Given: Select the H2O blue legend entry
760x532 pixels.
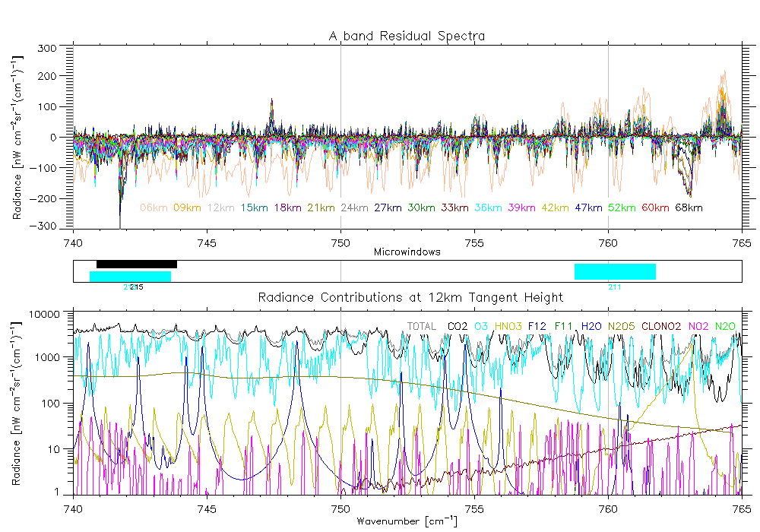Looking at the screenshot, I should 592,327.
